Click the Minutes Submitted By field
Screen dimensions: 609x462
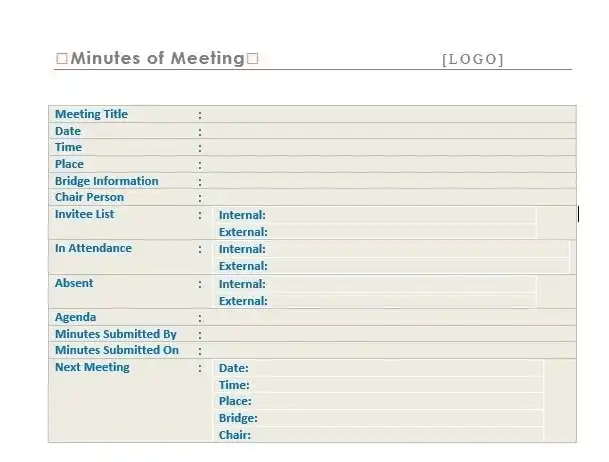pos(390,334)
